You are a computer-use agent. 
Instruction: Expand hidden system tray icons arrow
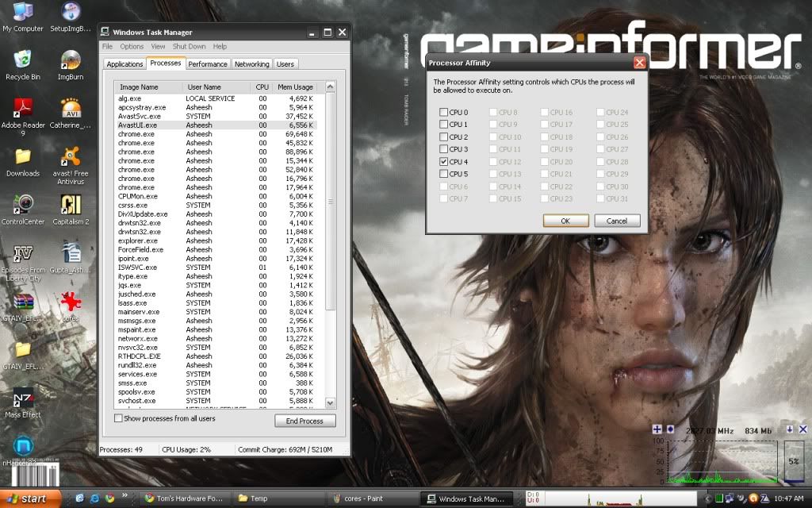pyautogui.click(x=707, y=498)
